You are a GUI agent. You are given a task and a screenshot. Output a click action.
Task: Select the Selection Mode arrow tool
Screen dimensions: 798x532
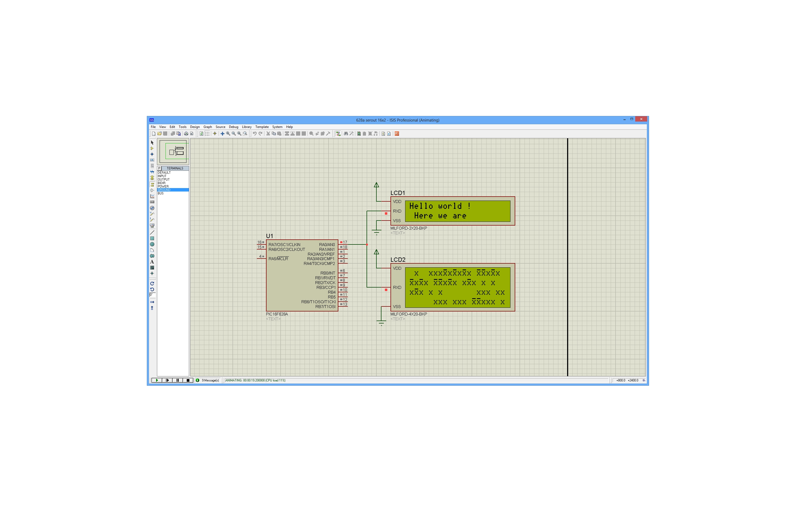coord(152,143)
